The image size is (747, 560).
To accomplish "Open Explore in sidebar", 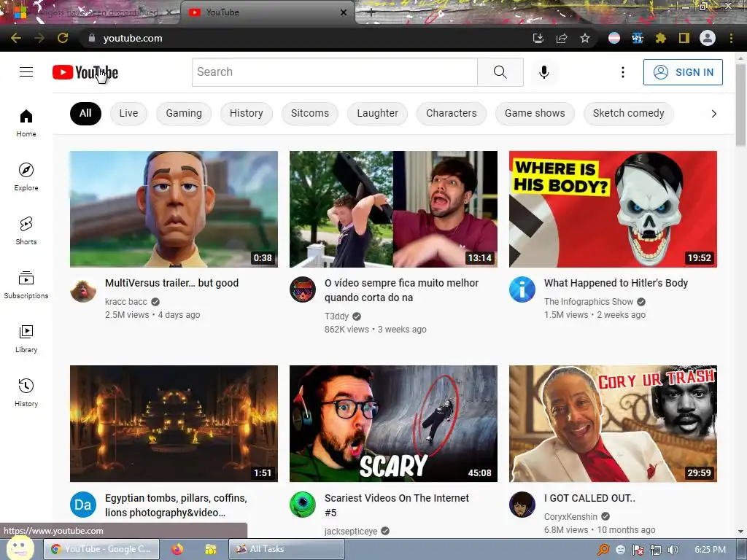I will point(26,176).
